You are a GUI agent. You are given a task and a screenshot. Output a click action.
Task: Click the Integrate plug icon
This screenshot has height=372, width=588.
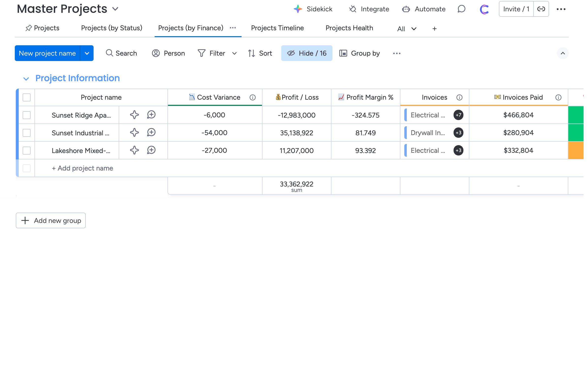tap(353, 9)
